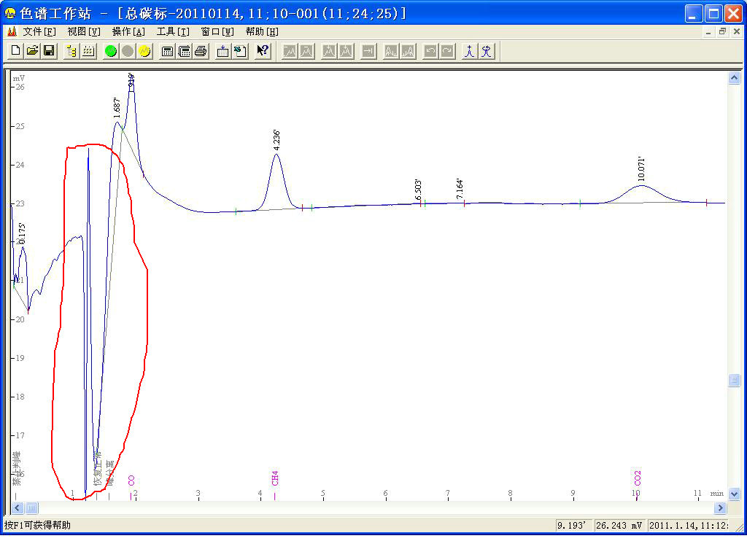Click horizontal scrollbar left arrow
This screenshot has width=747, height=560.
(18, 508)
